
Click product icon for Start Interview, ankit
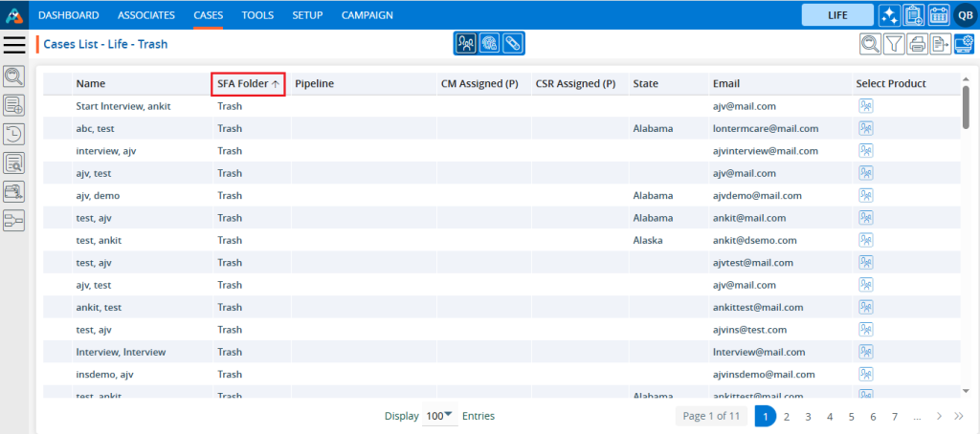(865, 106)
